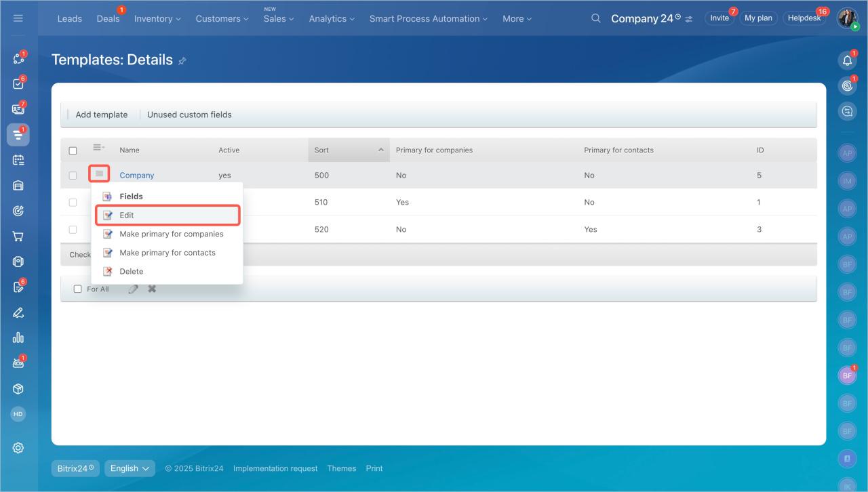The width and height of the screenshot is (868, 492).
Task: Click the Add template button
Action: pos(102,115)
